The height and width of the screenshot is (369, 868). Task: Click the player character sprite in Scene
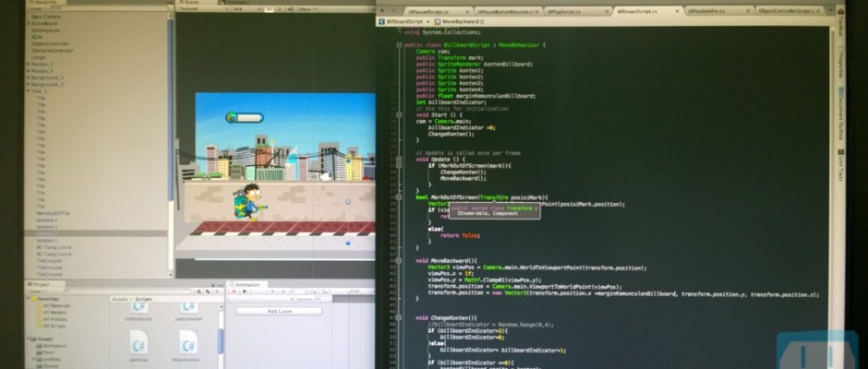tap(247, 204)
